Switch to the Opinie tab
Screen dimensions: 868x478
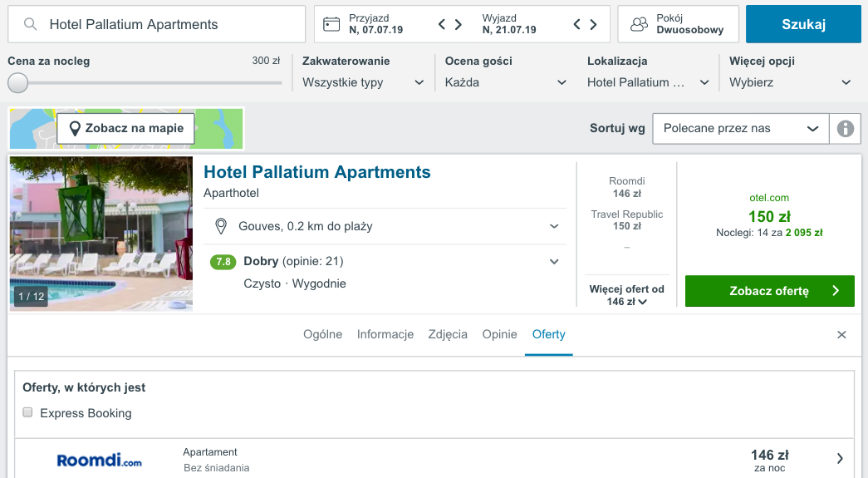[x=499, y=334]
